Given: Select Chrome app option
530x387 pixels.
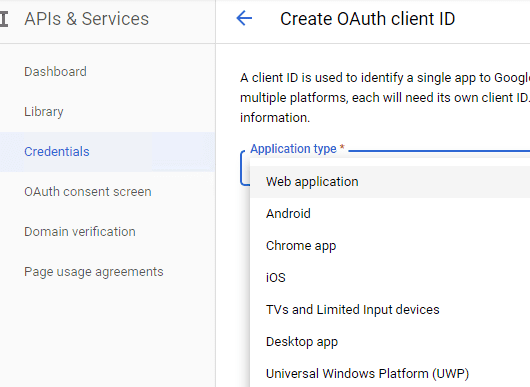Looking at the screenshot, I should click(390, 246).
